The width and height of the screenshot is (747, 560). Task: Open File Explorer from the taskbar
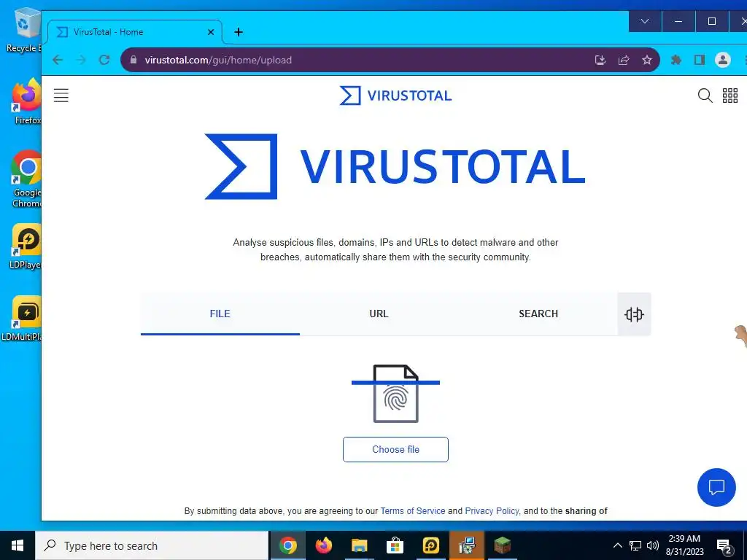(x=360, y=545)
